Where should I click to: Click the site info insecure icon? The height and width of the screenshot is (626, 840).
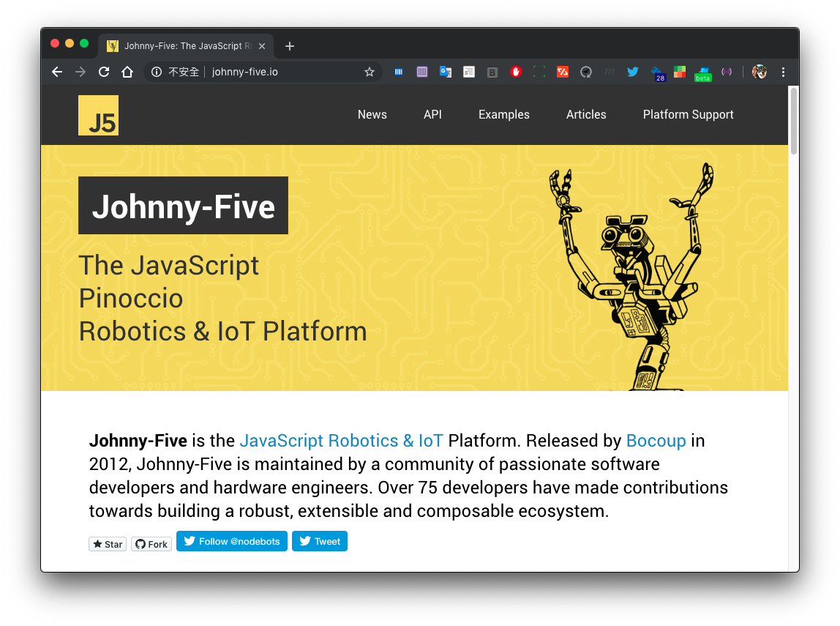[x=157, y=72]
